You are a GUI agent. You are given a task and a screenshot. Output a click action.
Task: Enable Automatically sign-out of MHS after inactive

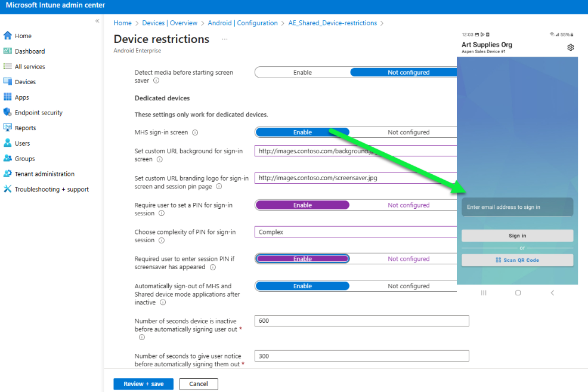pyautogui.click(x=302, y=286)
